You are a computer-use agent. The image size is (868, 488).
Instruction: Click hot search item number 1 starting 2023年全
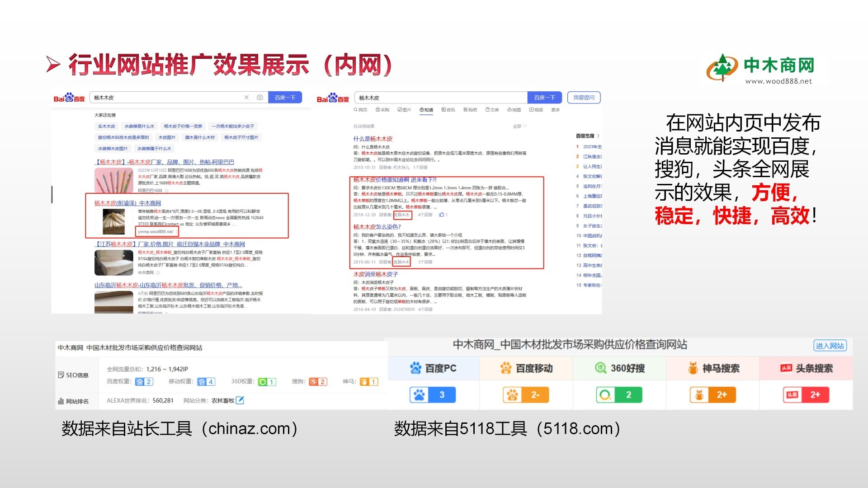pos(589,147)
